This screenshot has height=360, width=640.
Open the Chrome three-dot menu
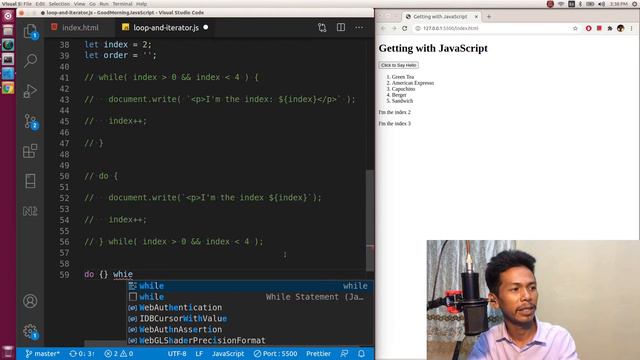pos(631,28)
